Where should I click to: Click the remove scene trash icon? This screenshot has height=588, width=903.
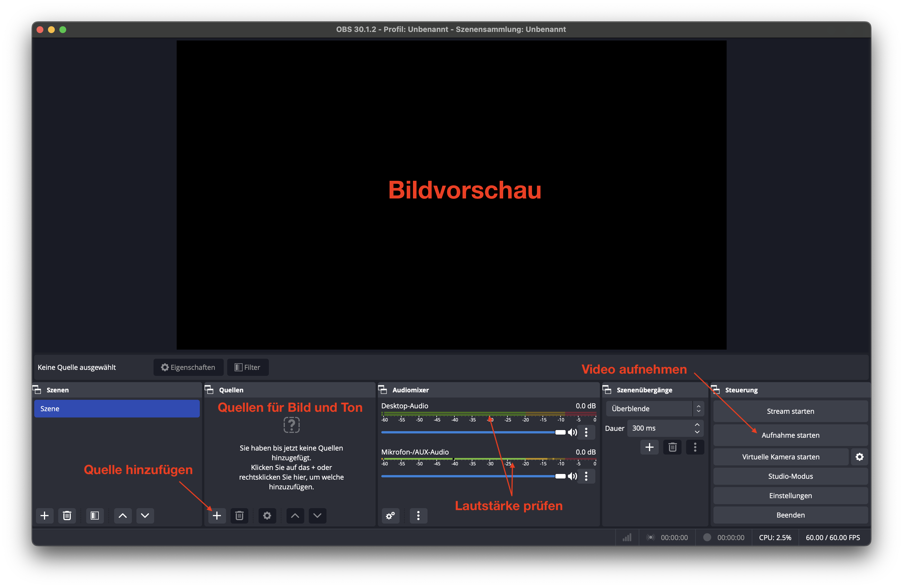click(x=67, y=516)
